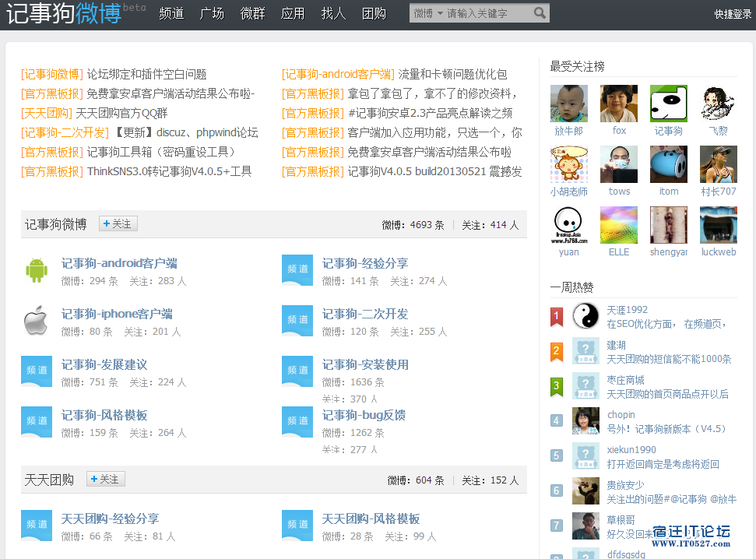Click the 频道 icon beside 天天团购-经验分享
This screenshot has width=756, height=559.
click(x=37, y=526)
